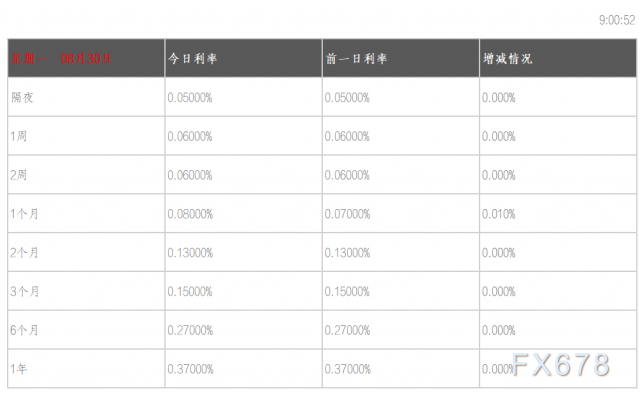Image resolution: width=640 pixels, height=400 pixels.
Task: Click the 前一日利率 column header
Action: 356,59
